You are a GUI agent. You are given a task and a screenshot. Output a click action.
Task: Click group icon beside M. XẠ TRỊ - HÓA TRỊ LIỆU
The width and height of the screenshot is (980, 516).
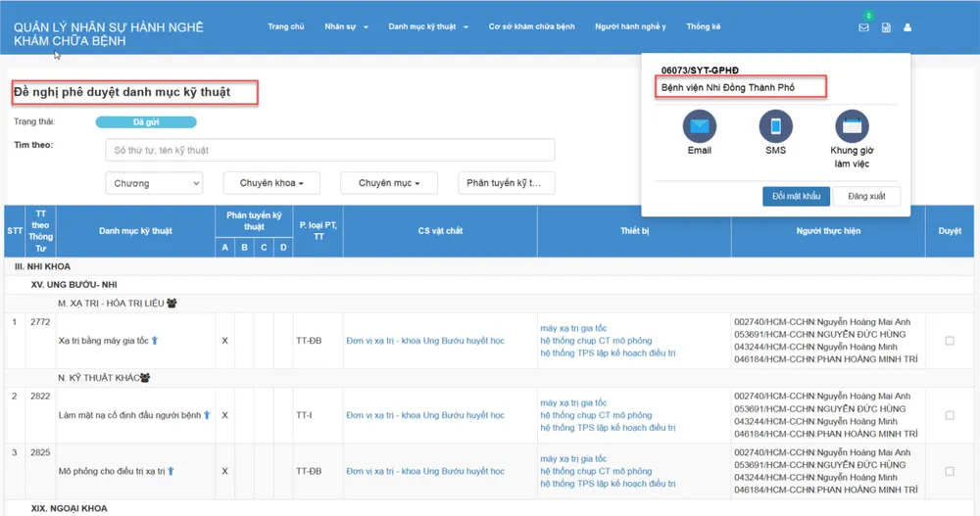tap(171, 304)
